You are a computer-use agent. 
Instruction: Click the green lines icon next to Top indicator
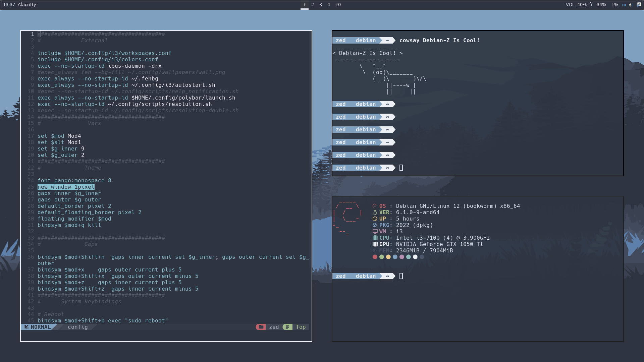287,327
